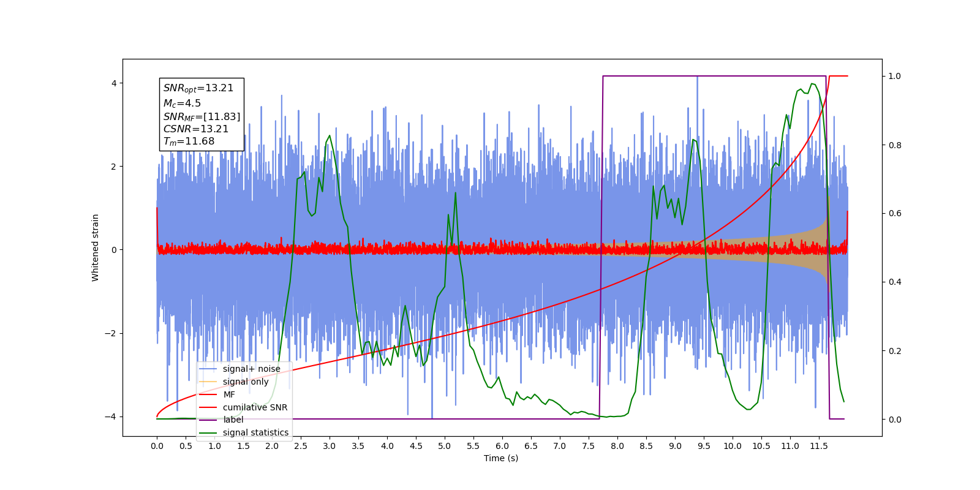The width and height of the screenshot is (980, 490).
Task: Click the green line sample beside 'signal statistics'
Action: [208, 432]
